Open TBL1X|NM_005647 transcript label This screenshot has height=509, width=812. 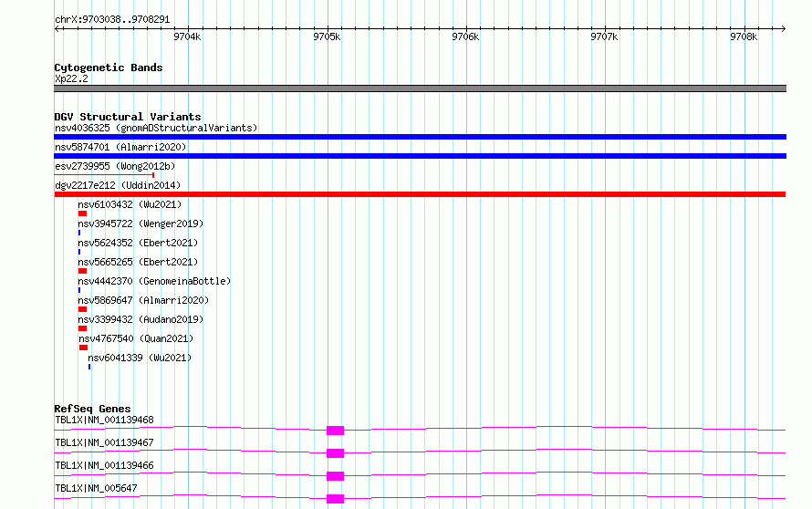97,488
